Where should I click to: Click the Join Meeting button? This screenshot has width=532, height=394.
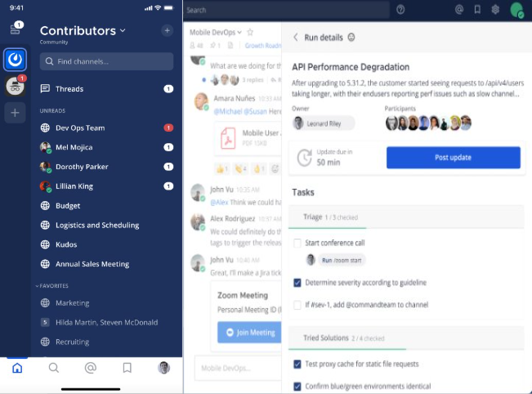coord(249,332)
